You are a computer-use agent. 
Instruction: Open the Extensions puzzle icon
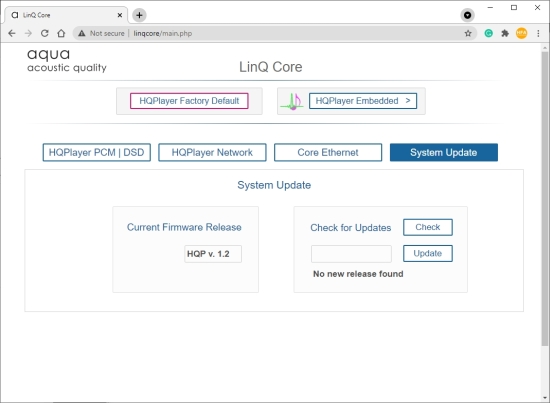[505, 33]
